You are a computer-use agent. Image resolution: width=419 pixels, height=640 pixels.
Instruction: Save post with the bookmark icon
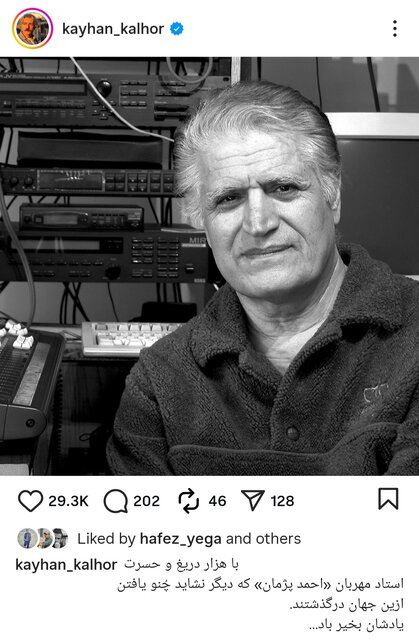coord(388,499)
